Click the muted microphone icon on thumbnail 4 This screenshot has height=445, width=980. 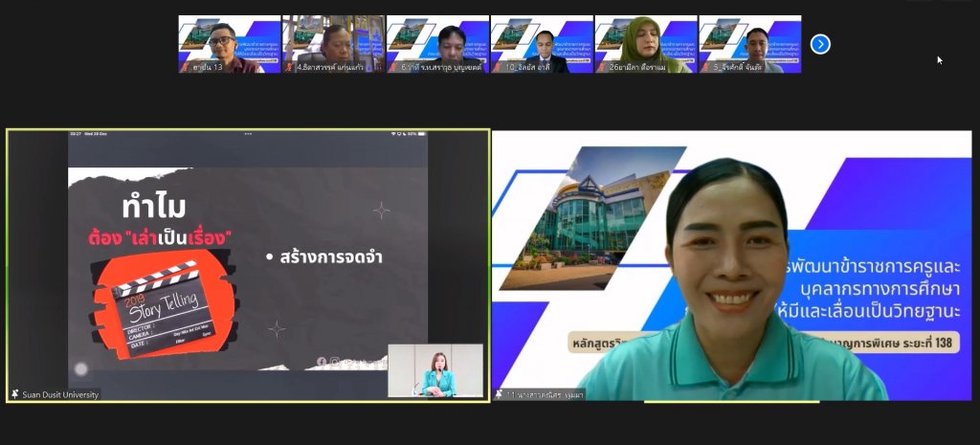point(288,68)
